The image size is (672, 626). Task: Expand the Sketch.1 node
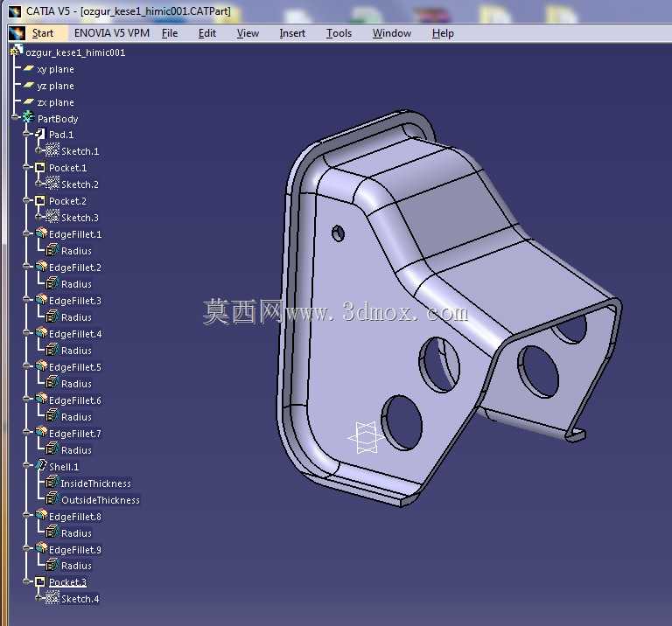pos(38,150)
